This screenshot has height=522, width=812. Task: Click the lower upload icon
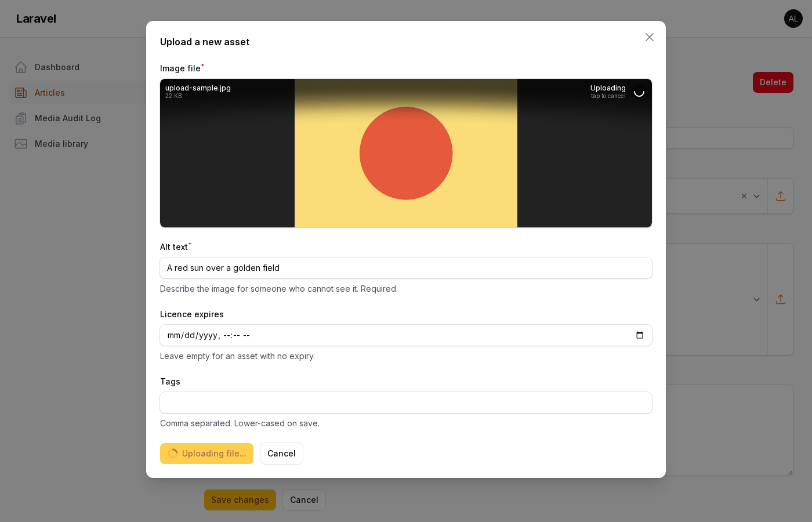(781, 299)
